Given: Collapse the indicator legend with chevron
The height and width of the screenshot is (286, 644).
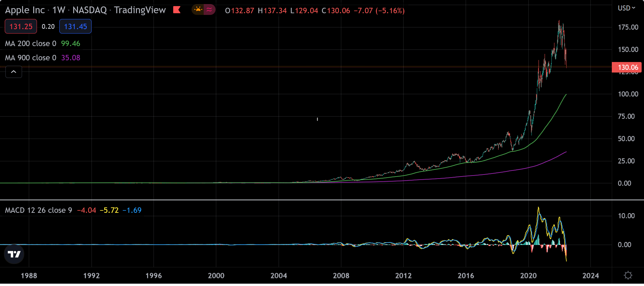Looking at the screenshot, I should coord(14,72).
